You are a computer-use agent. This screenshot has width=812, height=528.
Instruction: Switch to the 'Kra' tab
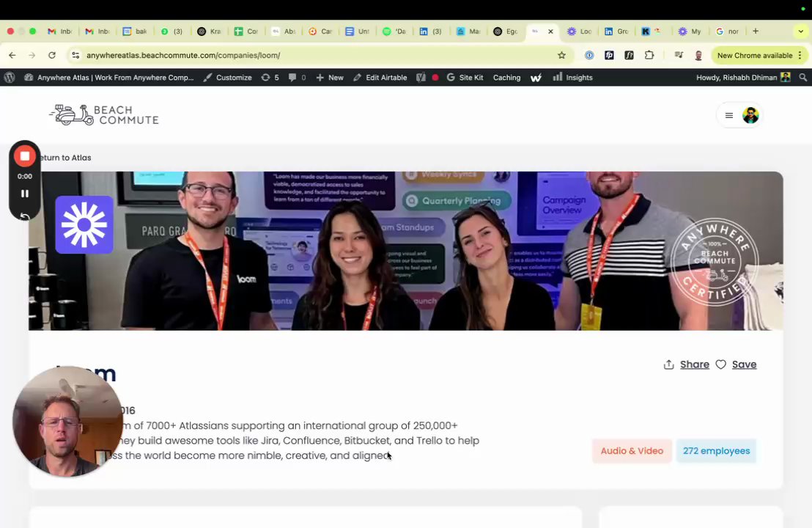point(209,31)
